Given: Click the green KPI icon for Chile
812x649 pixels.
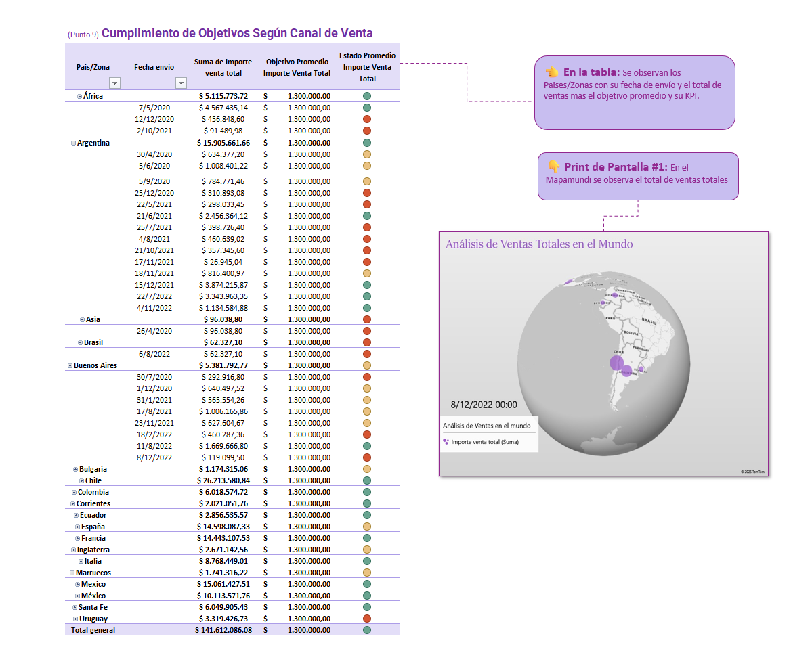Looking at the screenshot, I should tap(367, 480).
